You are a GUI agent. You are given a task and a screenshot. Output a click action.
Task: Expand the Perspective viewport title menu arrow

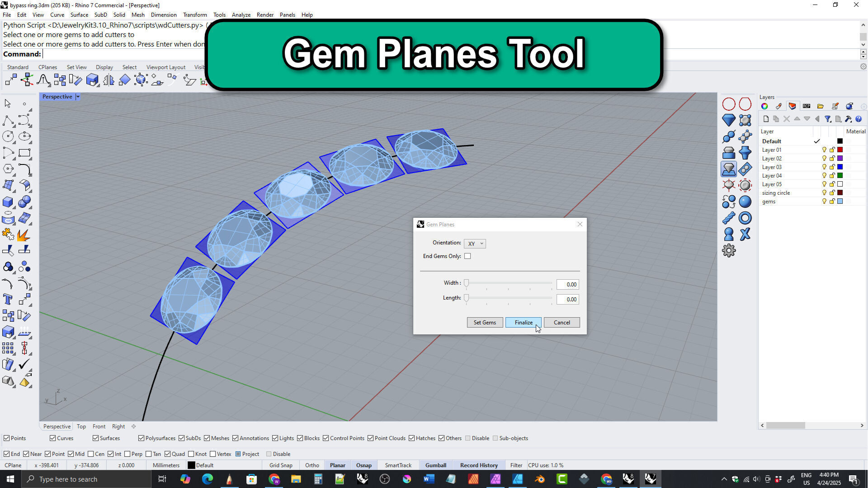(78, 97)
